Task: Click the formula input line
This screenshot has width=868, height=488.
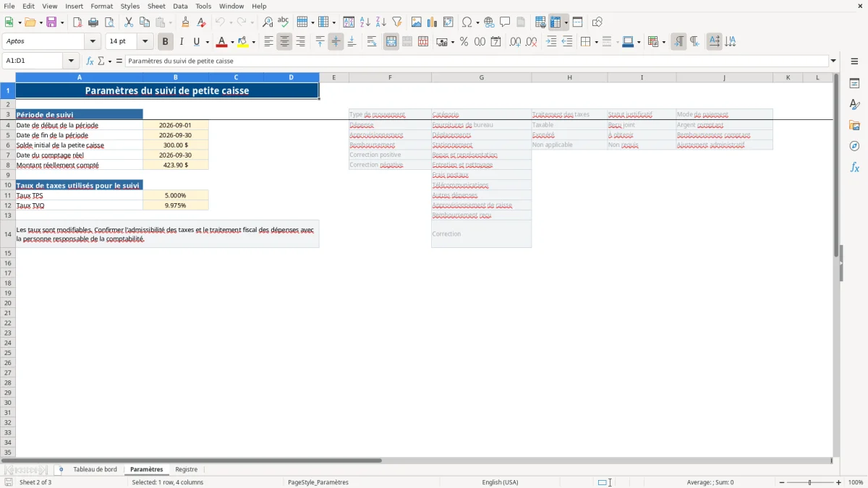Action: click(477, 61)
